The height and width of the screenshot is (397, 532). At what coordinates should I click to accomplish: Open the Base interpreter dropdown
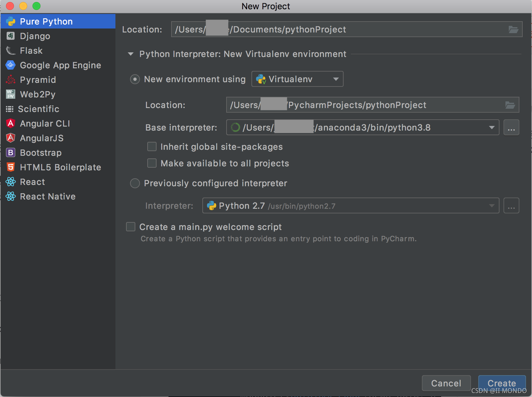pyautogui.click(x=492, y=127)
